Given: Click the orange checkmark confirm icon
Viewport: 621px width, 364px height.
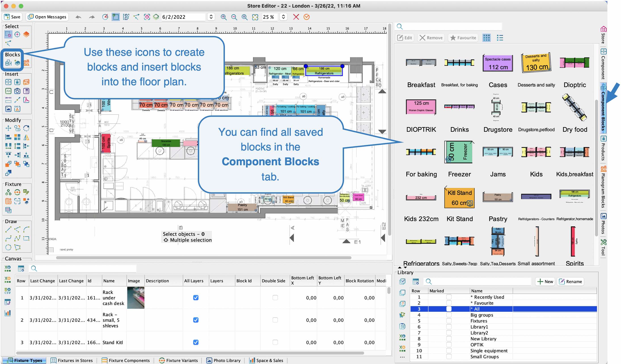Looking at the screenshot, I should 306,17.
